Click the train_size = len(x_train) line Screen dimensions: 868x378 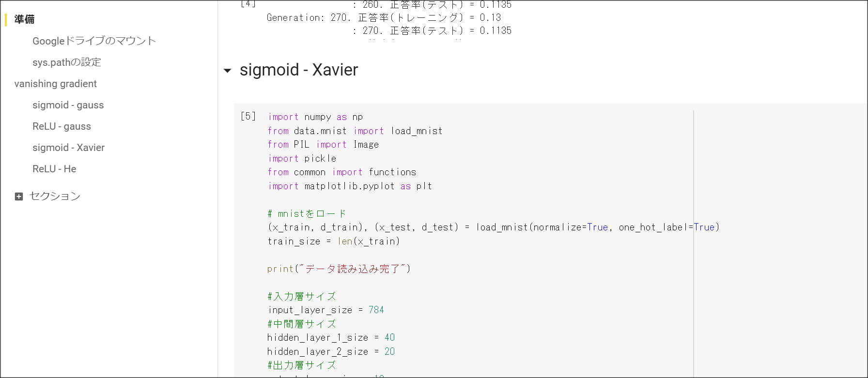[334, 242]
